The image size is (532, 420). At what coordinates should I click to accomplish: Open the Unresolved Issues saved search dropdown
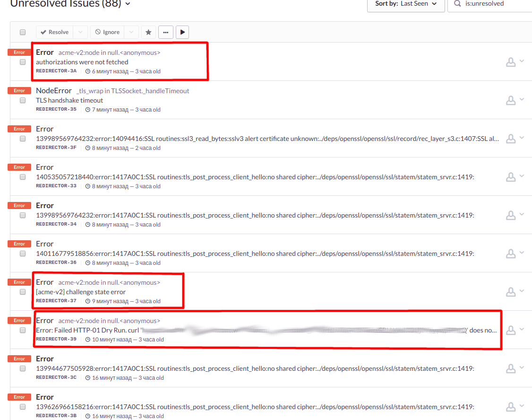(x=128, y=4)
